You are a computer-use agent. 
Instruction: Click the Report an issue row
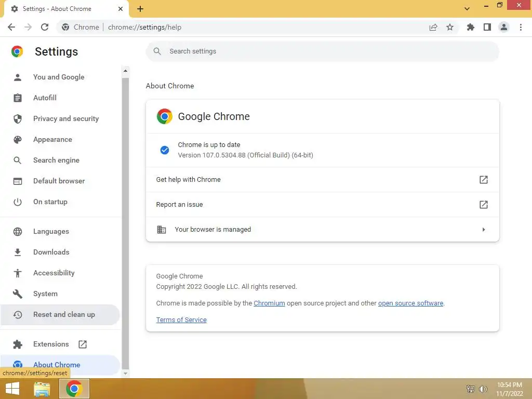(322, 205)
